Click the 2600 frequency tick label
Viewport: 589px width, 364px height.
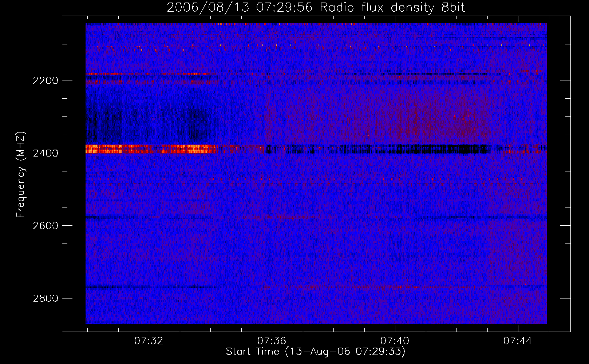coord(46,226)
